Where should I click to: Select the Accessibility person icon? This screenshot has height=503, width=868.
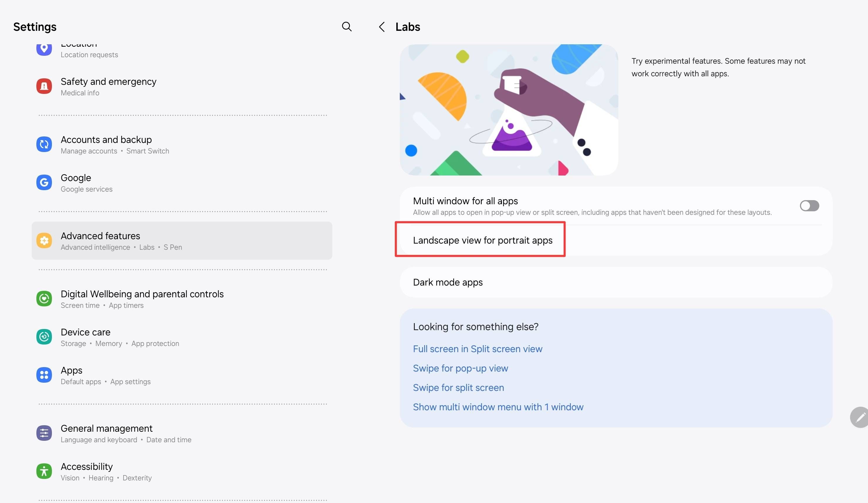[44, 471]
